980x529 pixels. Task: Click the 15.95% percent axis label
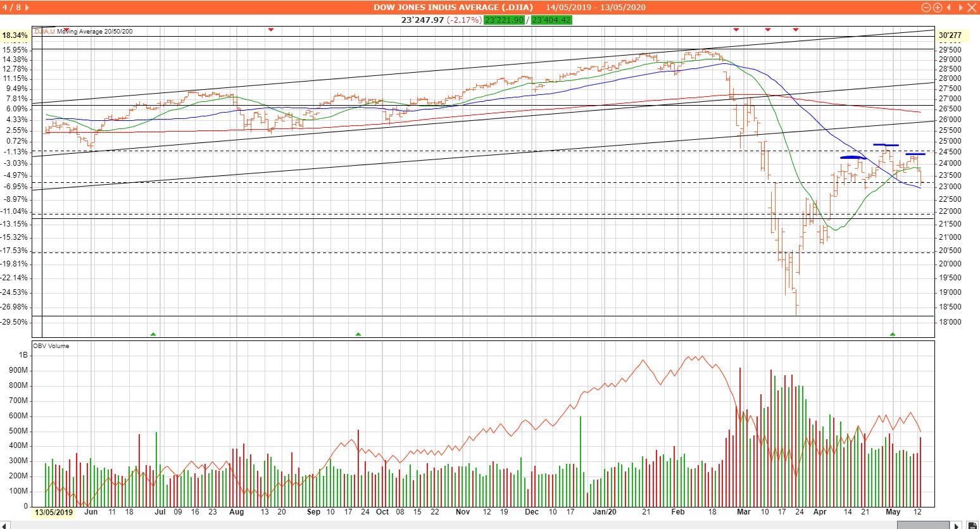tap(16, 50)
